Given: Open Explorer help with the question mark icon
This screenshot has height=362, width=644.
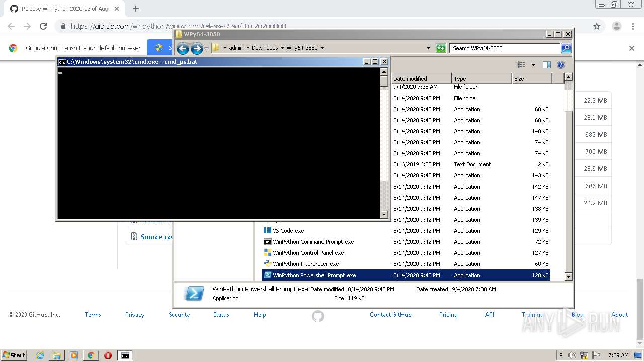Looking at the screenshot, I should [x=561, y=65].
